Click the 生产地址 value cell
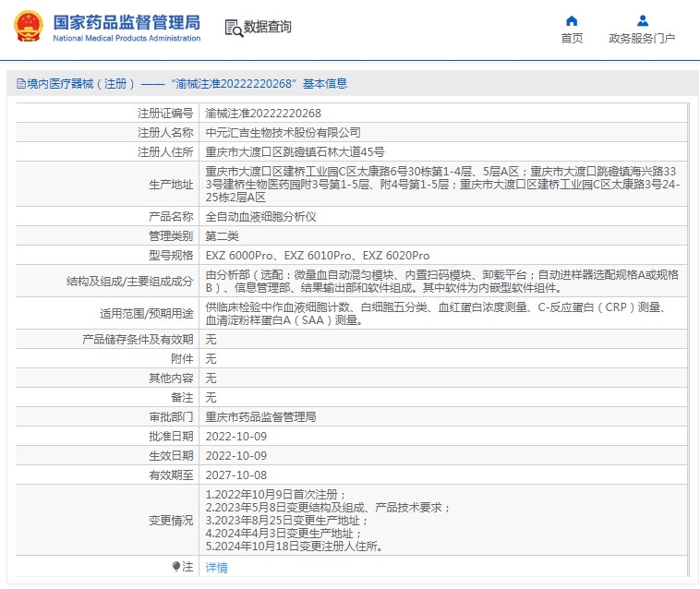Viewport: 700px width, 589px height. coord(443,185)
